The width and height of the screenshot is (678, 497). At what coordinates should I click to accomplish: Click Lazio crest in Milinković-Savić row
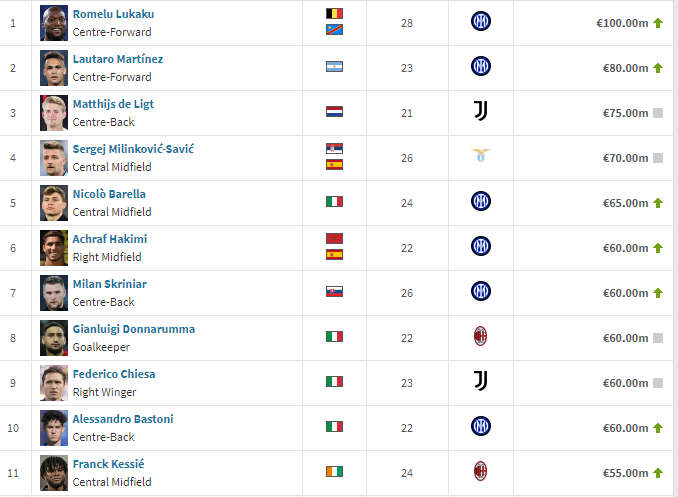480,157
